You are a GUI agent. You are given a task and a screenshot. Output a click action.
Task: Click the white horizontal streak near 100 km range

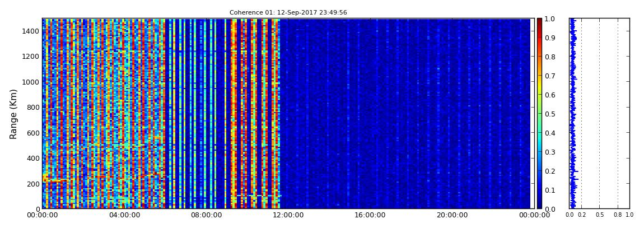[x=259, y=196]
